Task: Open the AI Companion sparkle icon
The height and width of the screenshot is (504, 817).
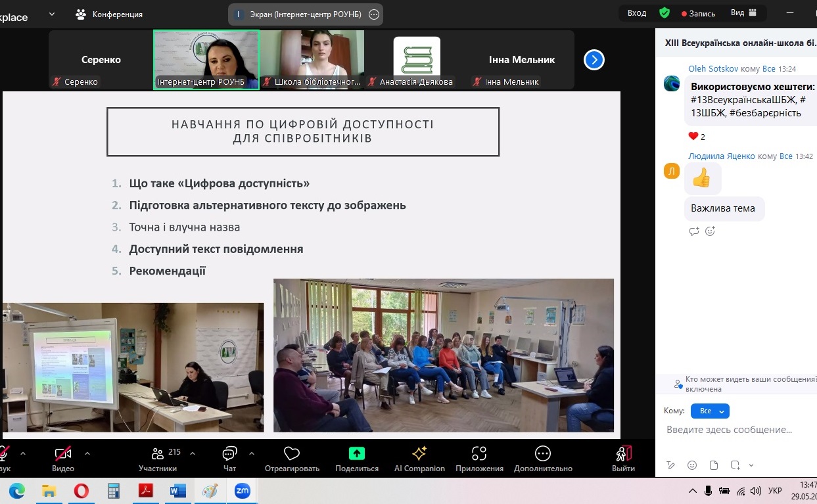Action: click(419, 453)
